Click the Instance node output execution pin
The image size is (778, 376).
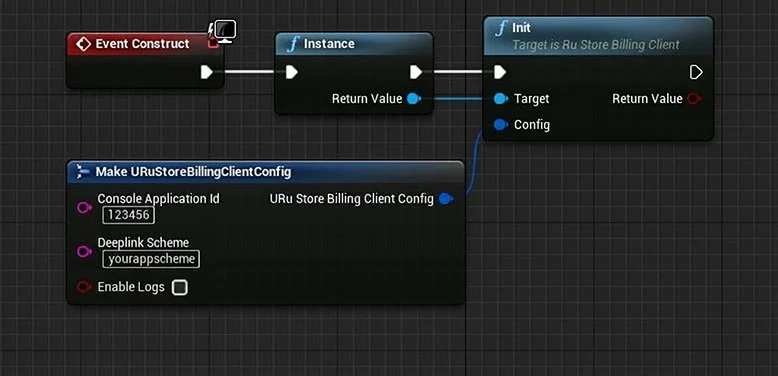[x=416, y=72]
